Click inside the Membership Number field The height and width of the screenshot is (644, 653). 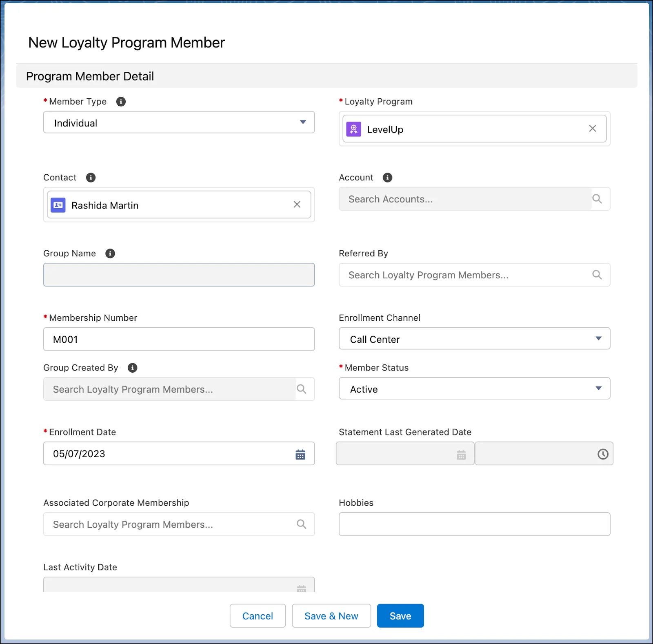tap(179, 339)
